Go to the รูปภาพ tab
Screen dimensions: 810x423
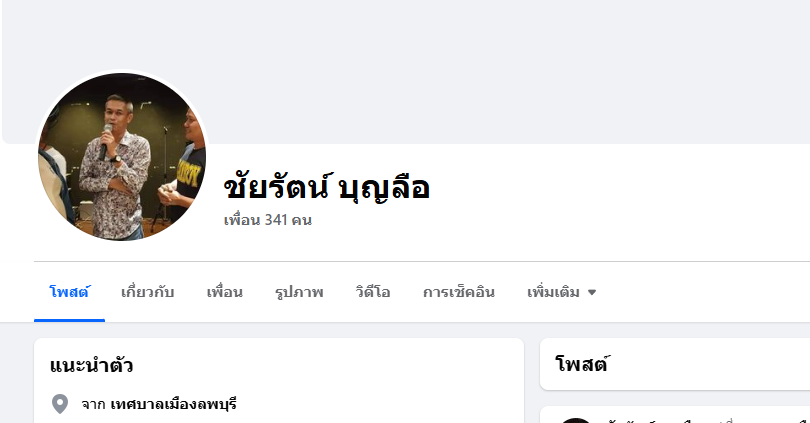point(299,292)
